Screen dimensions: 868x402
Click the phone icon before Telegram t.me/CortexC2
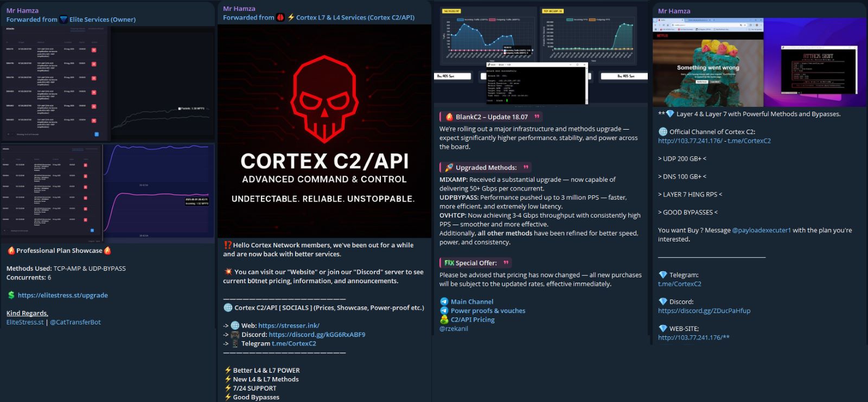point(235,343)
